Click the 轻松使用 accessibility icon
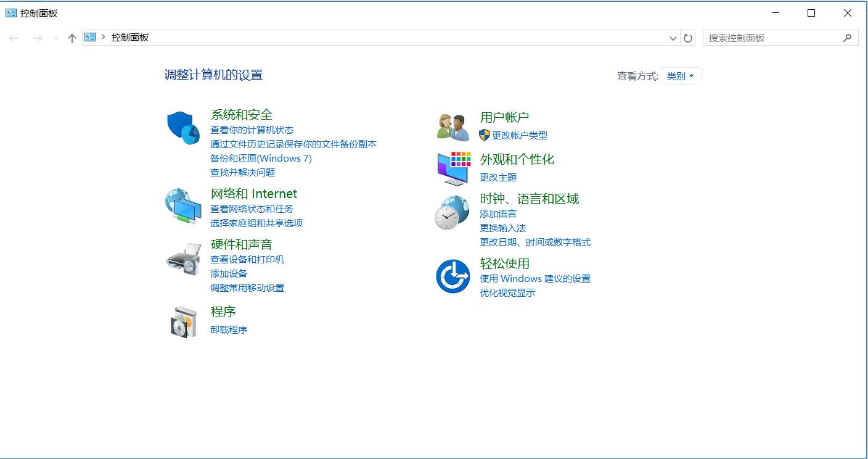The image size is (868, 459). coord(452,276)
